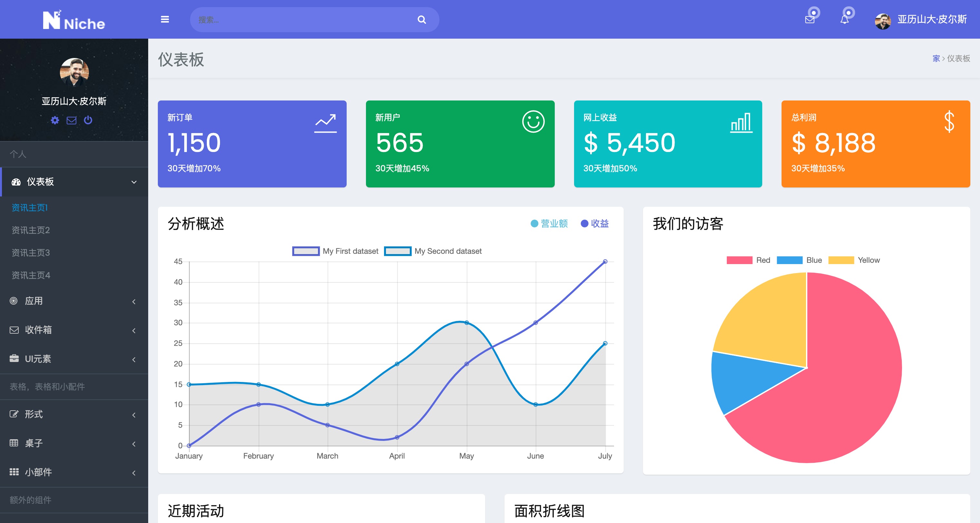Toggle My First dataset legend

click(335, 251)
